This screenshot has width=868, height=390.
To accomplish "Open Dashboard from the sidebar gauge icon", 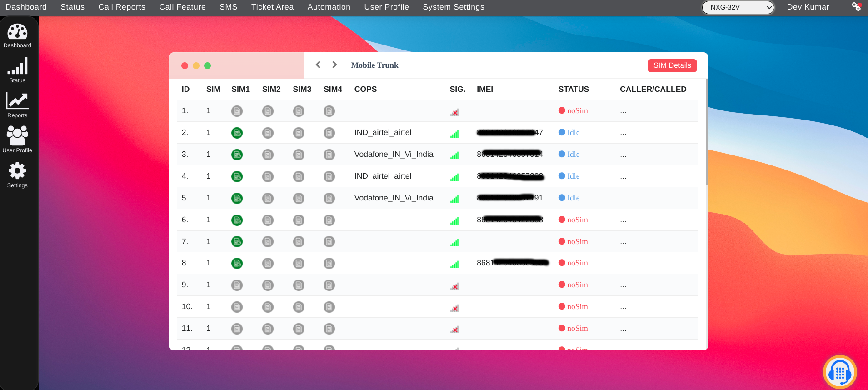I will [17, 32].
